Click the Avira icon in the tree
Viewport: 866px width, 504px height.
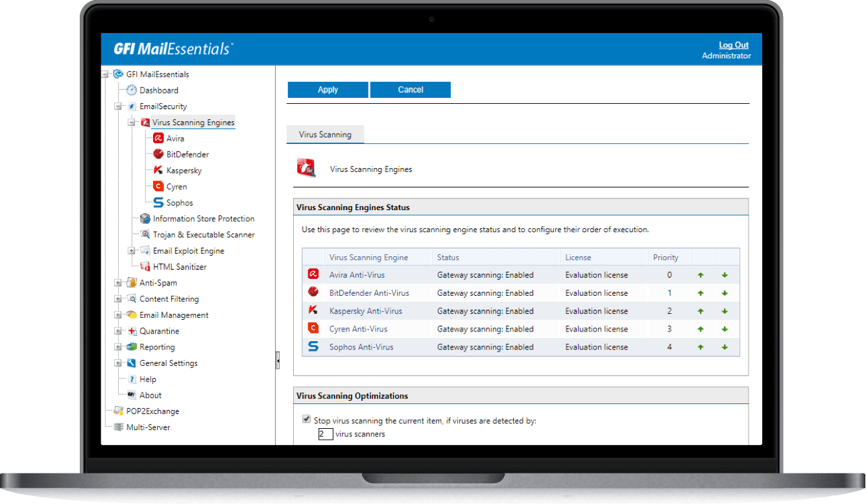tap(158, 138)
